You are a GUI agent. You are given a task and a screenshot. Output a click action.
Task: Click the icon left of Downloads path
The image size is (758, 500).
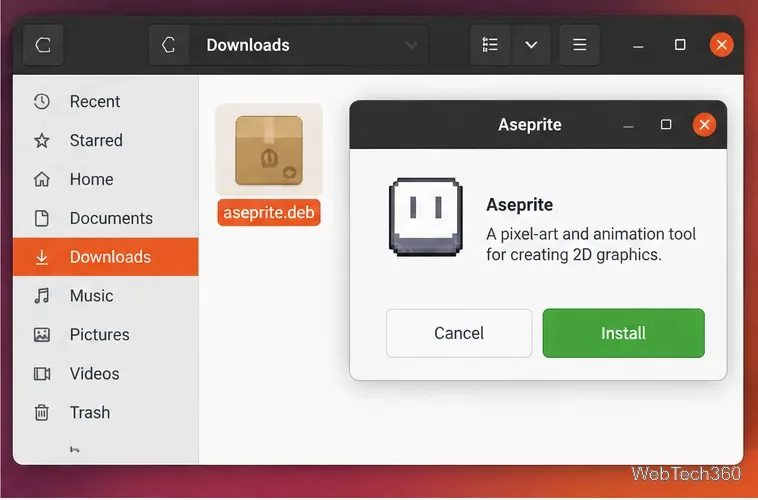coord(168,45)
